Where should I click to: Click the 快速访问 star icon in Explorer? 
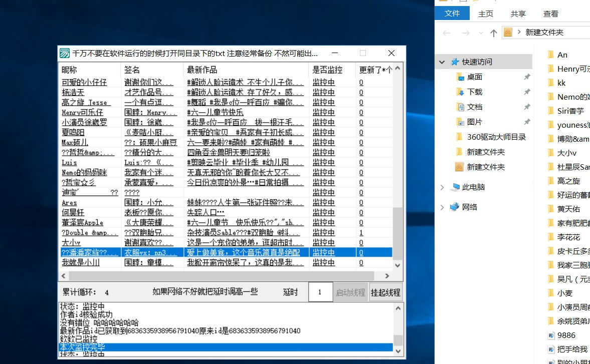(455, 62)
